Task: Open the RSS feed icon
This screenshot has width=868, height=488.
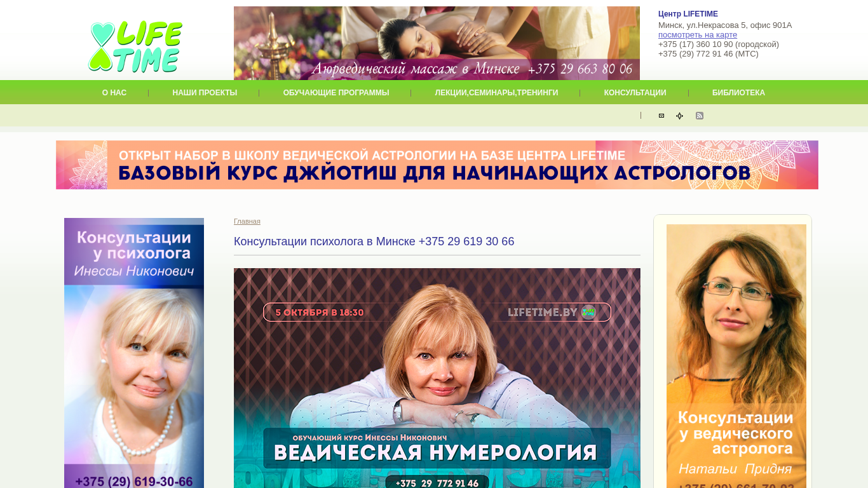Action: coord(700,116)
